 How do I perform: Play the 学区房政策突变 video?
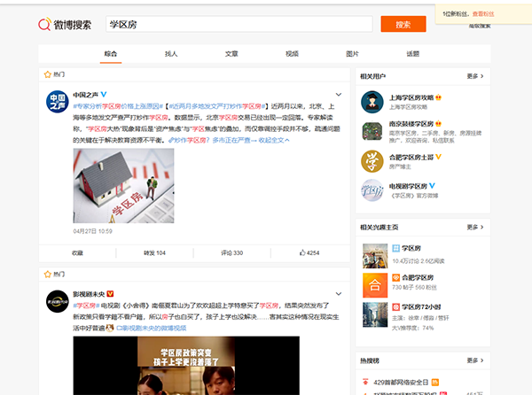(186, 366)
